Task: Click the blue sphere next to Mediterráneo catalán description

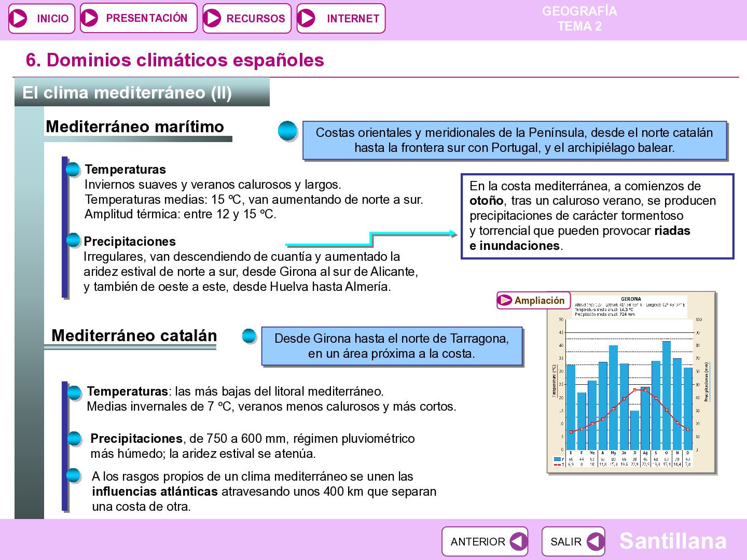Action: (x=250, y=336)
